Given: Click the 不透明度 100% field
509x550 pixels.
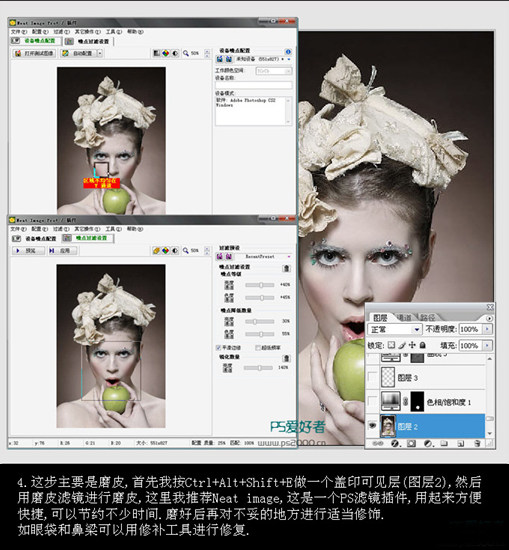Looking at the screenshot, I should [x=470, y=329].
